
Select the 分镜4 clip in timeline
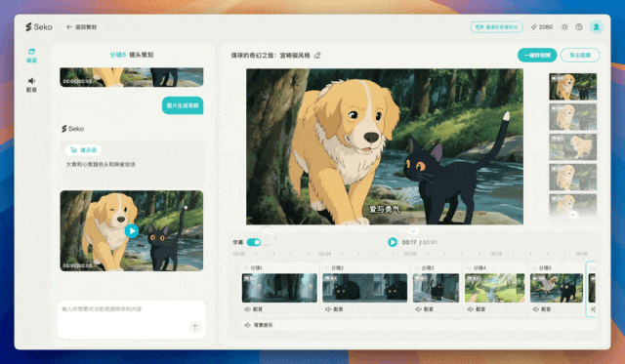(494, 288)
